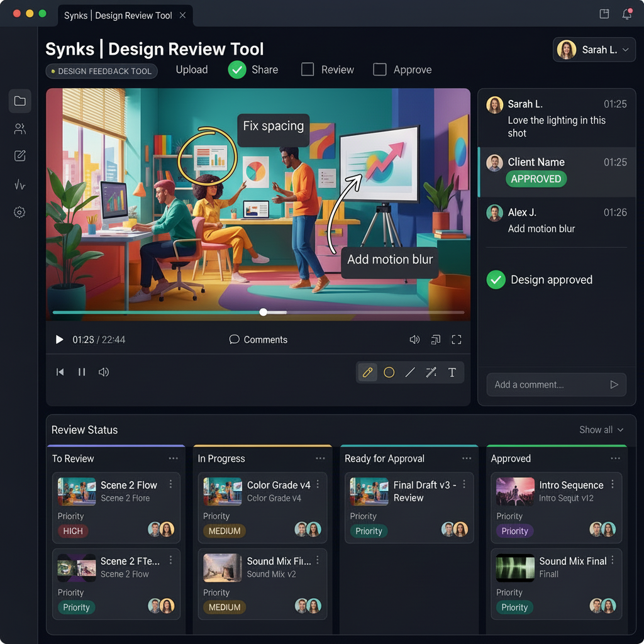Open the Intro Sequence thumbnail

(515, 491)
